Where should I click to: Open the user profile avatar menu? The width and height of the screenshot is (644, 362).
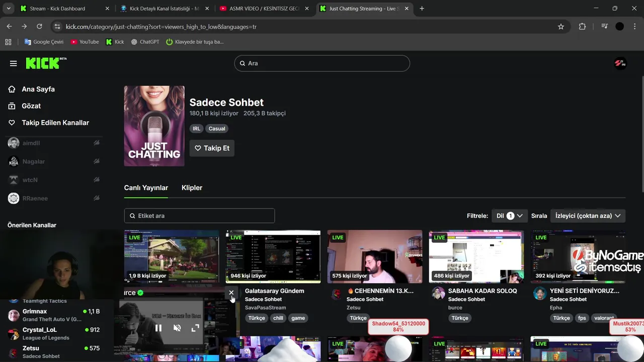pyautogui.click(x=620, y=63)
